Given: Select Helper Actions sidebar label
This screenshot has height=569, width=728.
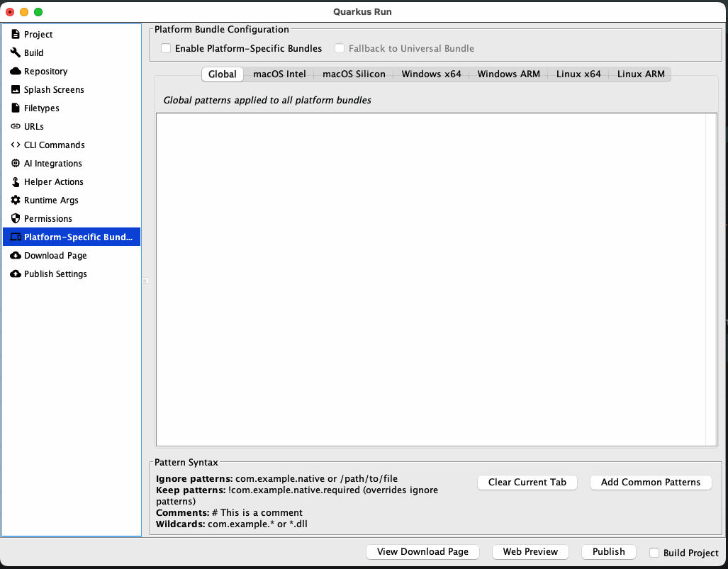Looking at the screenshot, I should 53,181.
